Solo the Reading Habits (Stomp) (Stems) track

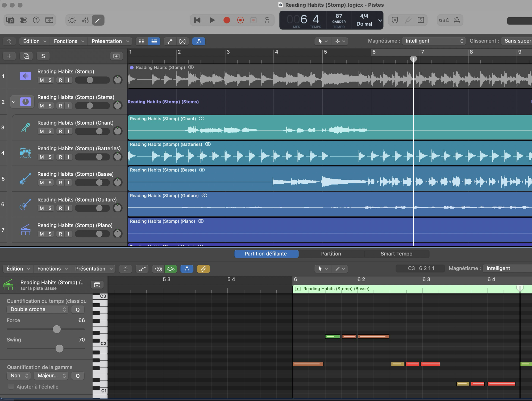(x=50, y=106)
